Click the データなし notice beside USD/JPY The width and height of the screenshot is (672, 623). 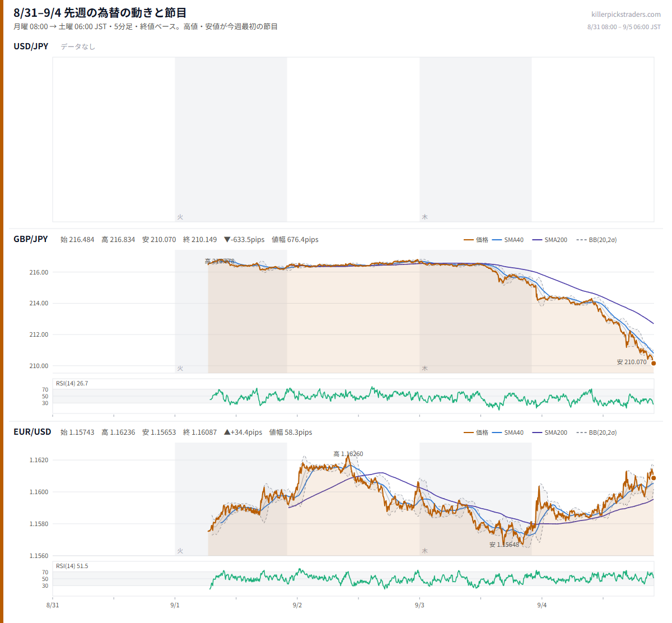(x=78, y=47)
